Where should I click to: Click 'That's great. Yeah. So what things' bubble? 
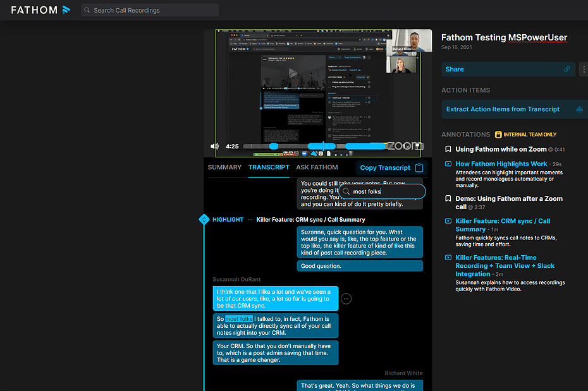(x=360, y=385)
